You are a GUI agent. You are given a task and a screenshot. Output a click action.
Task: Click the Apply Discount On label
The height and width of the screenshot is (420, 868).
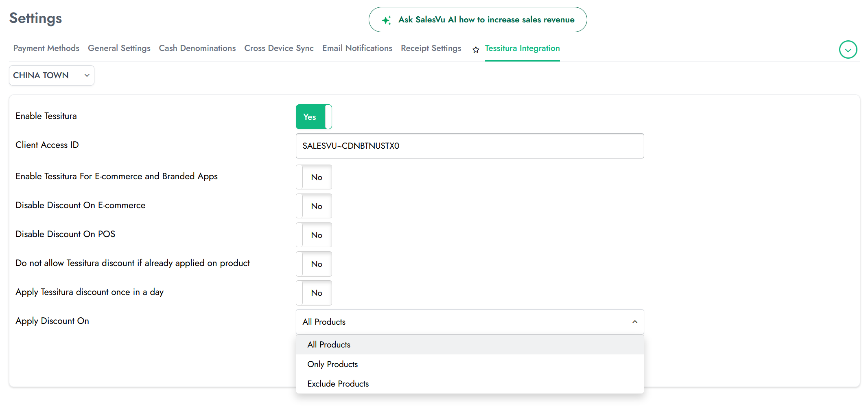(52, 321)
